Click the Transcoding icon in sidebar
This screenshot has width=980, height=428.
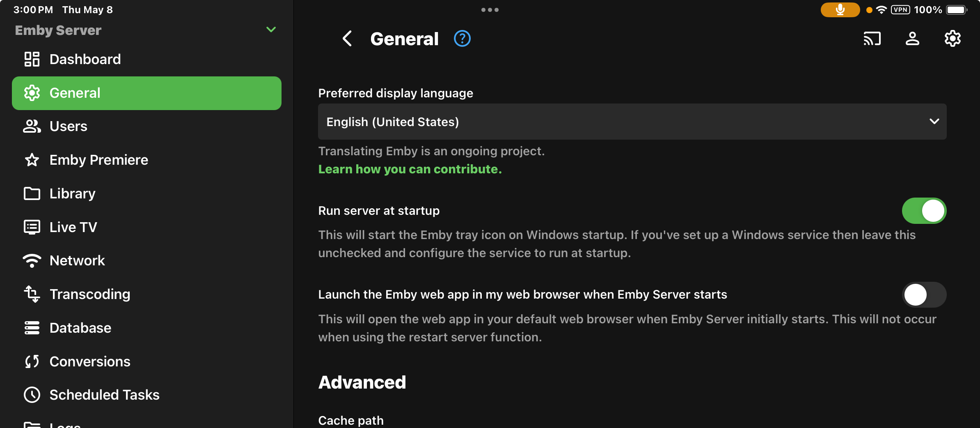coord(32,294)
